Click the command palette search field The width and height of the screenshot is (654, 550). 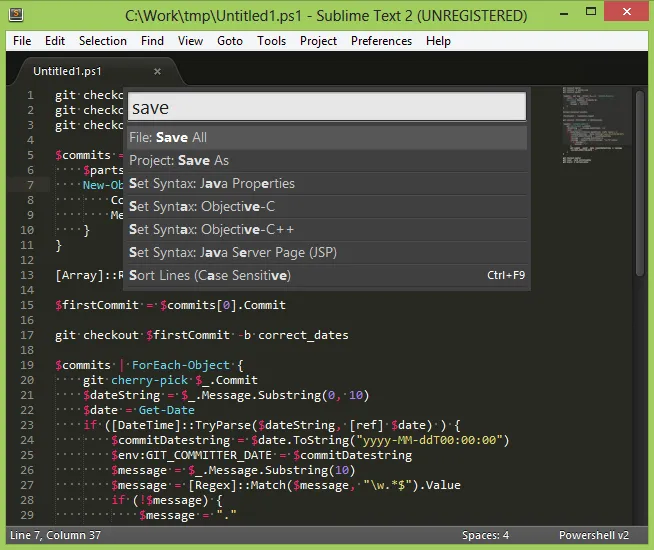(327, 107)
